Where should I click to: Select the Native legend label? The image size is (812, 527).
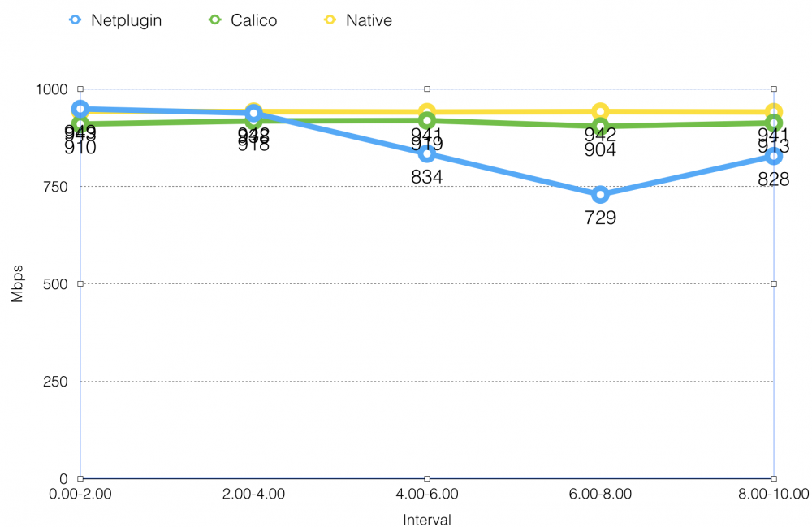(x=369, y=20)
